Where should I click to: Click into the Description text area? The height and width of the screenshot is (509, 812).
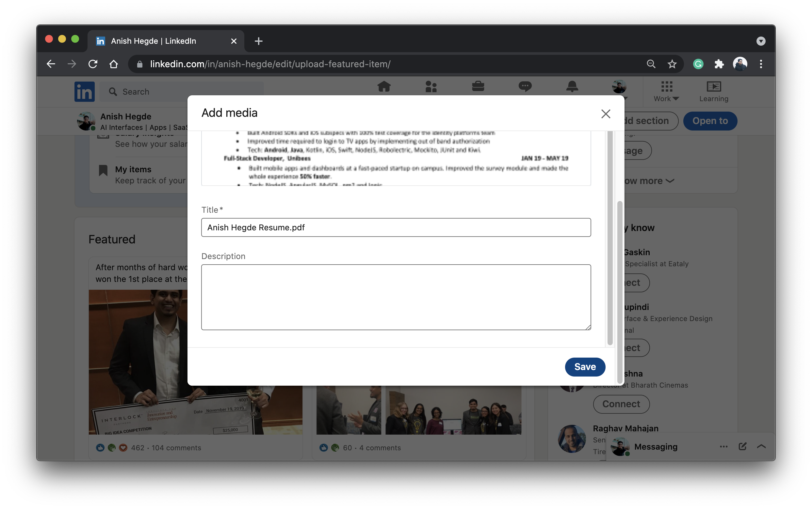396,297
